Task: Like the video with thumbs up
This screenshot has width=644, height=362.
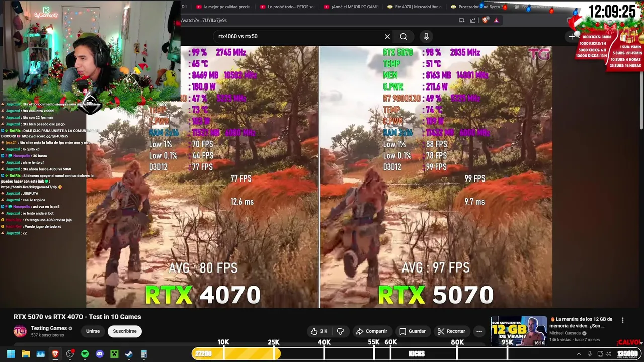Action: point(319,331)
